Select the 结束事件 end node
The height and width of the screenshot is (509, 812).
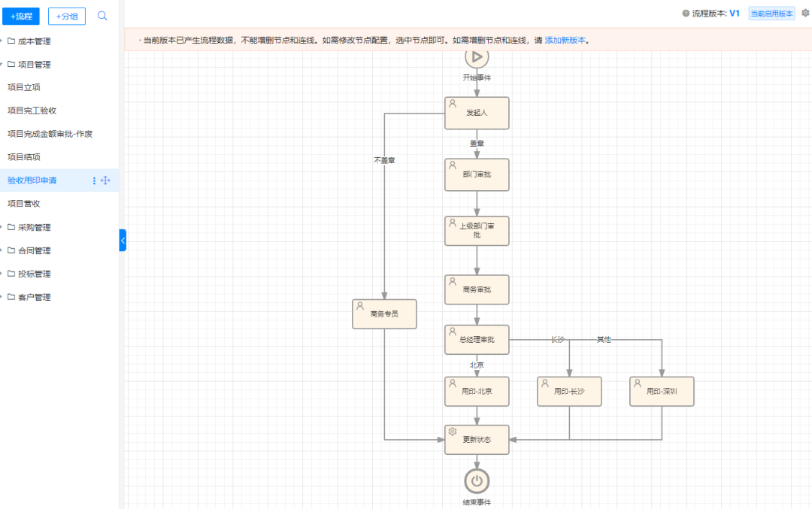coord(477,481)
